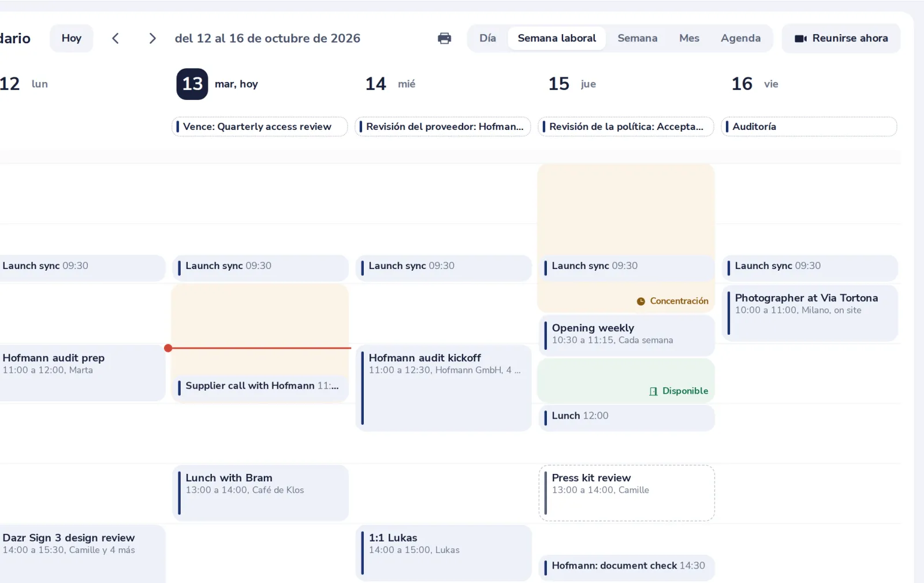Jump to today with Hoy button

[x=71, y=38]
